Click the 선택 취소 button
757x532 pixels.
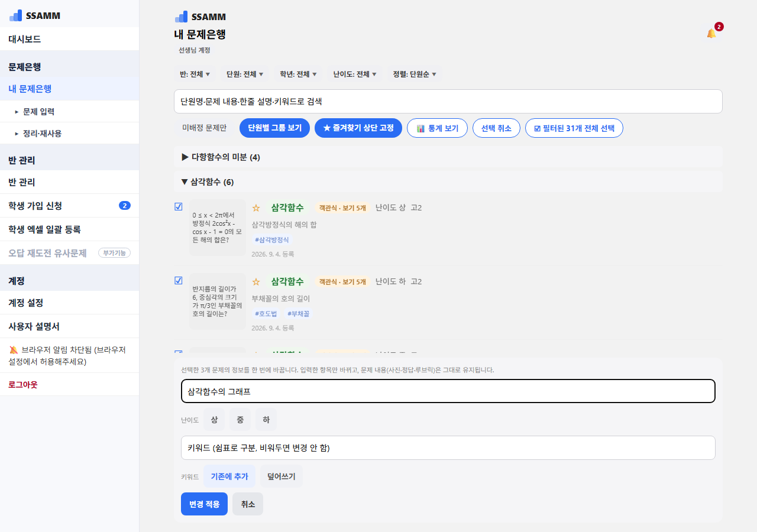(x=496, y=128)
